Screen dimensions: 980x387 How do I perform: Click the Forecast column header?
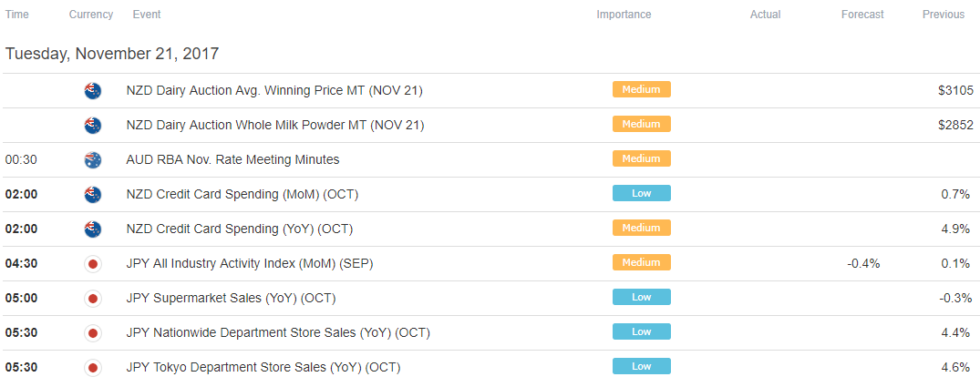tap(862, 15)
